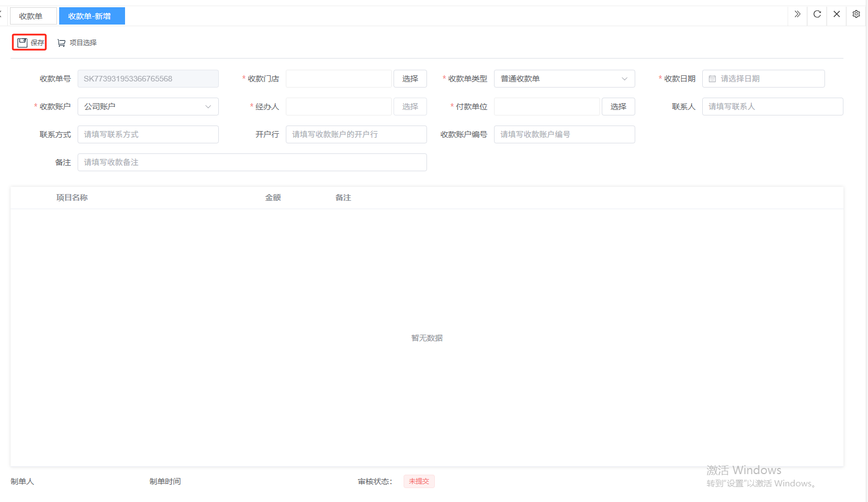Viewport: 868px width, 502px height.
Task: Click the X icon to close current tab
Action: 836,14
